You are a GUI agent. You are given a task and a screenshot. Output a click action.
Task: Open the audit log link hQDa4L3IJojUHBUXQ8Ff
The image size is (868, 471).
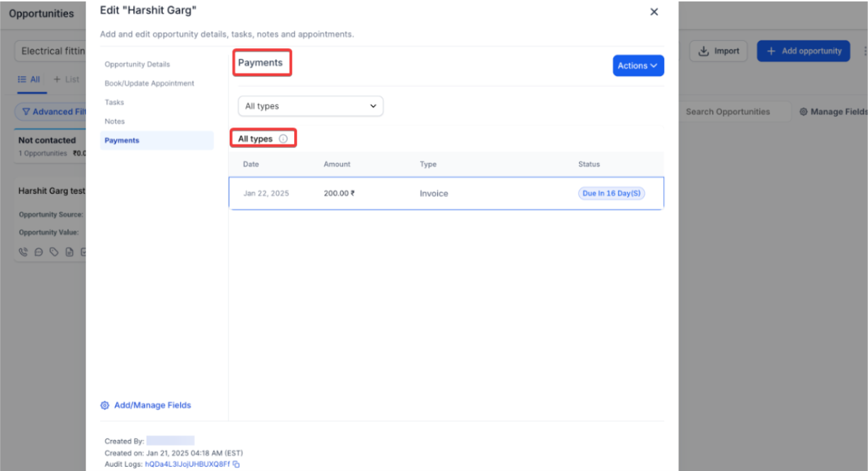click(187, 465)
